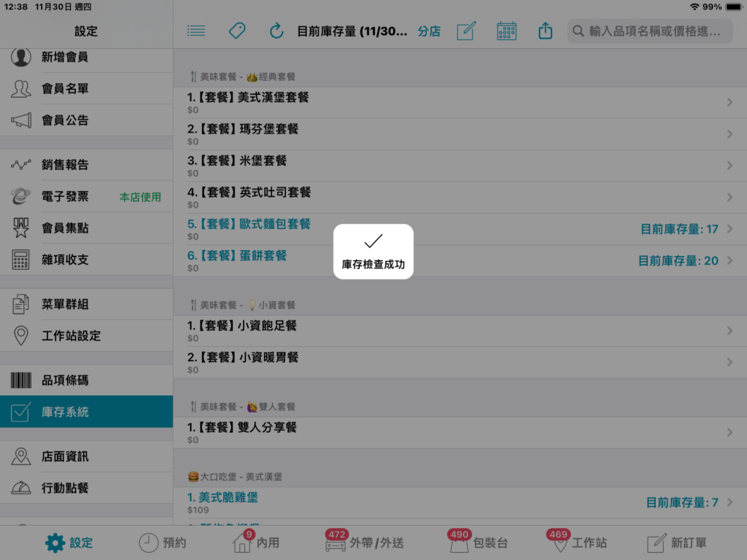Expand 美式漢堡套餐 row chevron
The height and width of the screenshot is (560, 747).
[729, 102]
